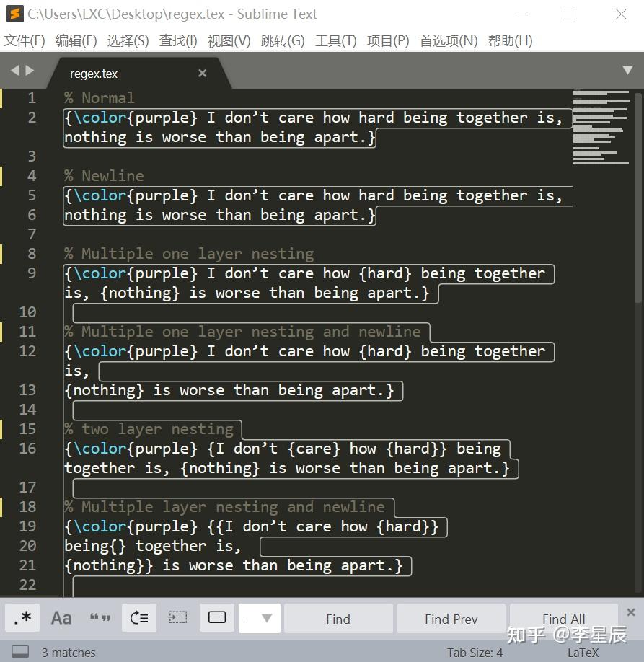
Task: Open the 视图(V) menu
Action: (x=229, y=41)
